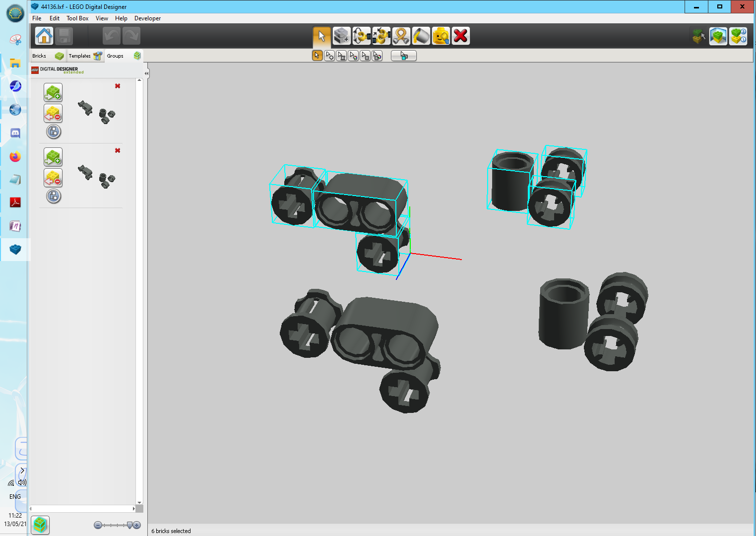Switch to View mode with backdrop
756x536 pixels.
tap(718, 36)
